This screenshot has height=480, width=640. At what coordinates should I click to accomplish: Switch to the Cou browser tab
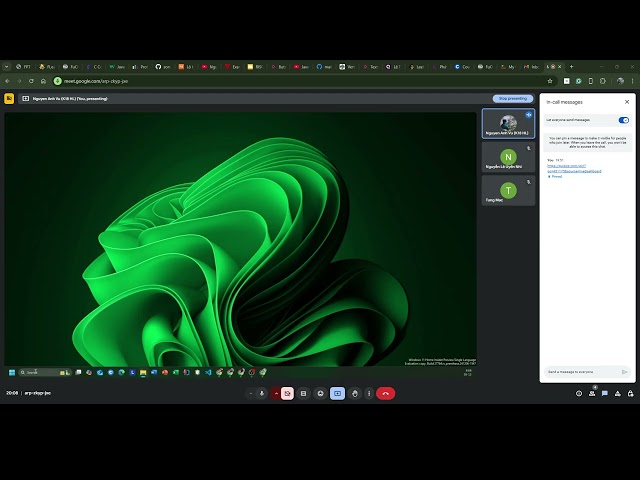[463, 67]
